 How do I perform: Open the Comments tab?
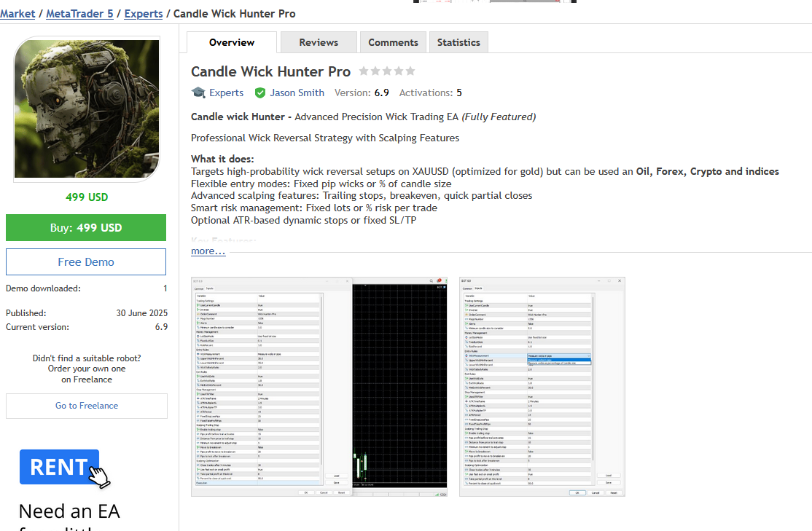(x=393, y=42)
